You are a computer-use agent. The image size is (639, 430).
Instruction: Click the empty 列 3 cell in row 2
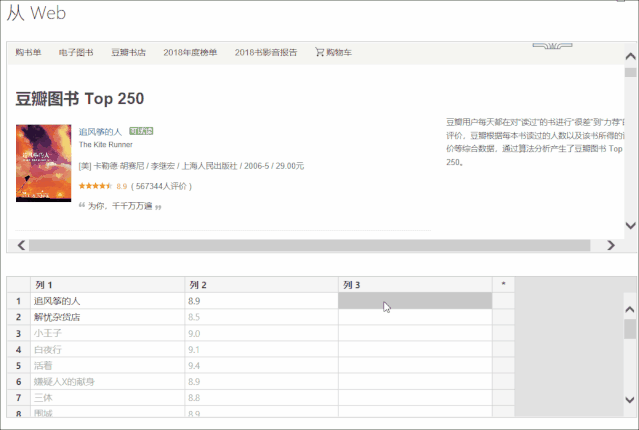[x=415, y=317]
